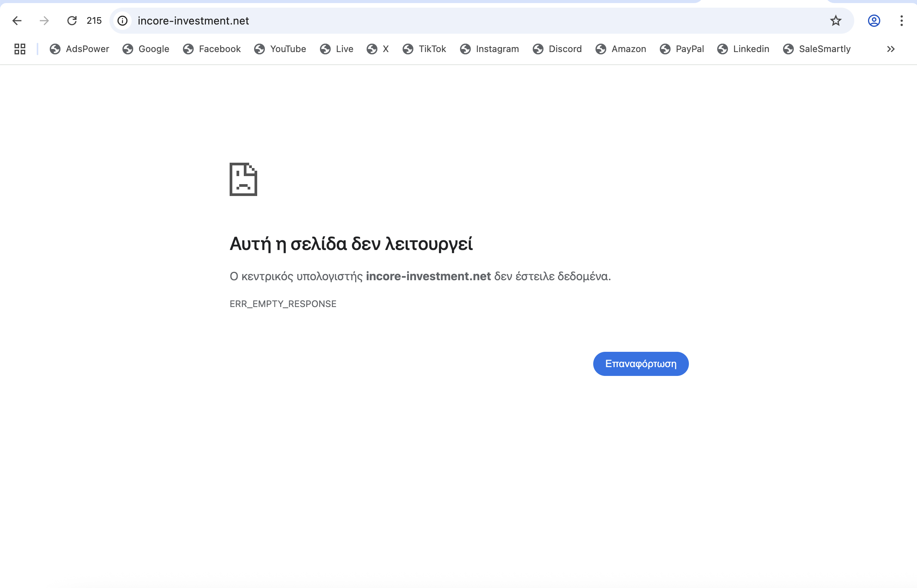Open the Facebook bookmark
The width and height of the screenshot is (917, 588).
[212, 49]
